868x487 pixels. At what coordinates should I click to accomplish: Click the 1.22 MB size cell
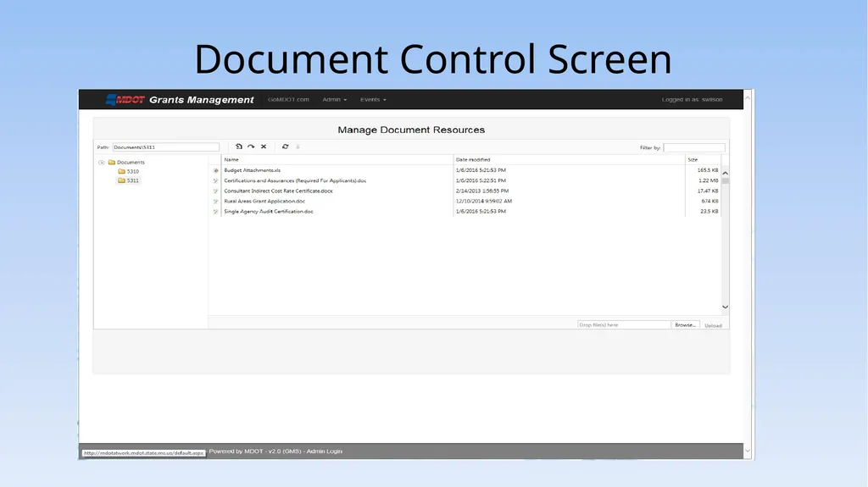708,180
